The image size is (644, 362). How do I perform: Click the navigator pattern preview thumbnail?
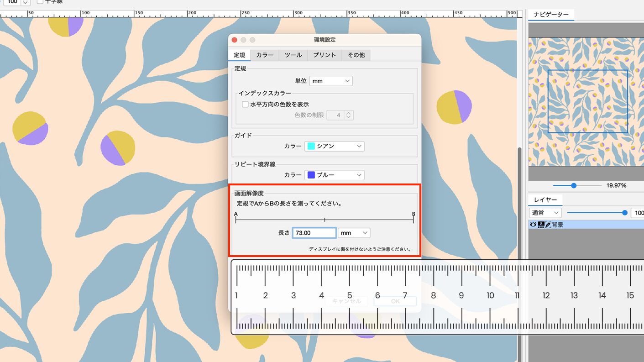pos(586,101)
